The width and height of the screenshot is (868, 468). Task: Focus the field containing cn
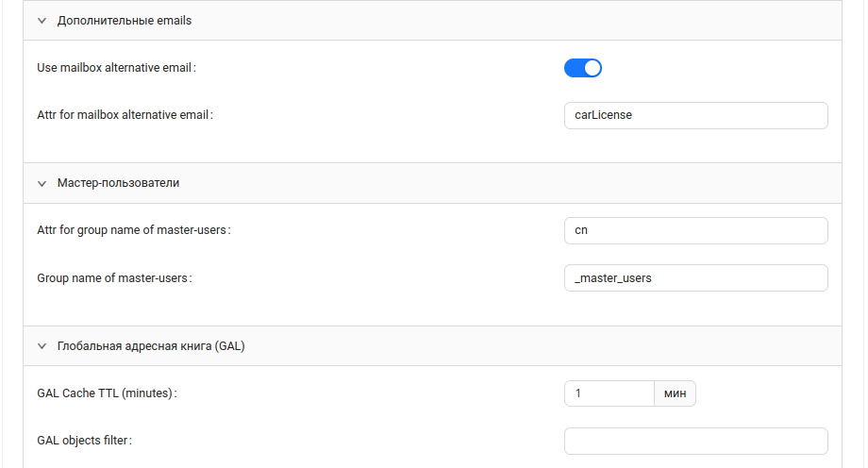[695, 230]
